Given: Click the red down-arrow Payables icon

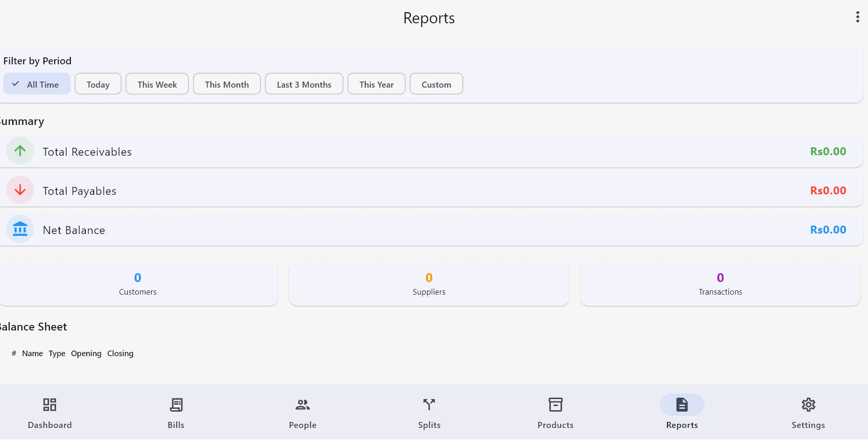Looking at the screenshot, I should [x=20, y=190].
